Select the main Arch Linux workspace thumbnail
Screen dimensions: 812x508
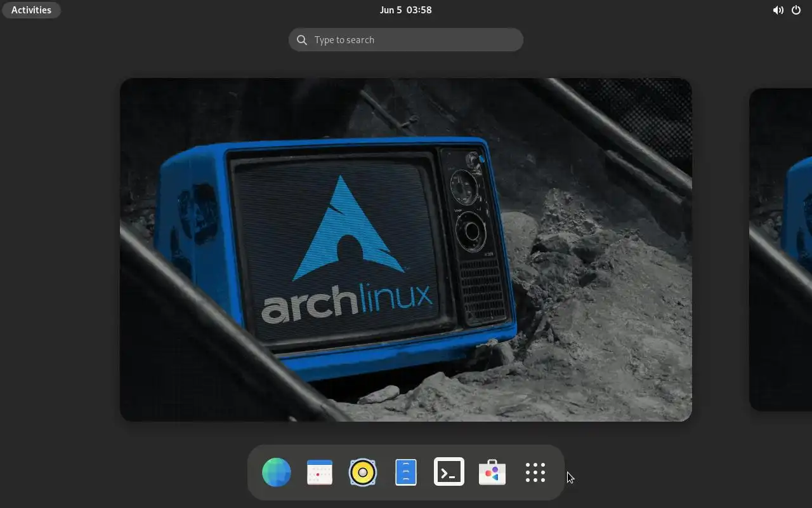tap(406, 250)
